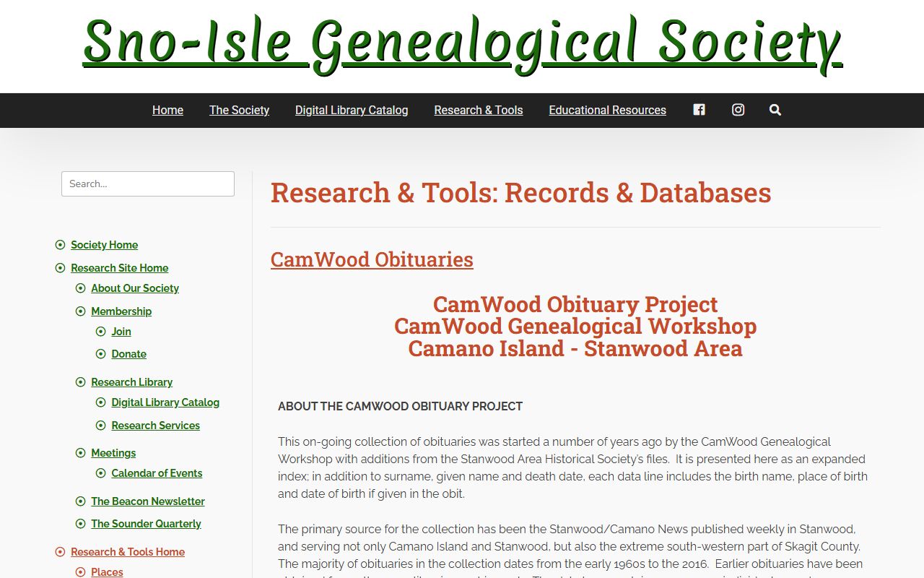
Task: Open The Sounder Quarterly link
Action: (x=146, y=524)
